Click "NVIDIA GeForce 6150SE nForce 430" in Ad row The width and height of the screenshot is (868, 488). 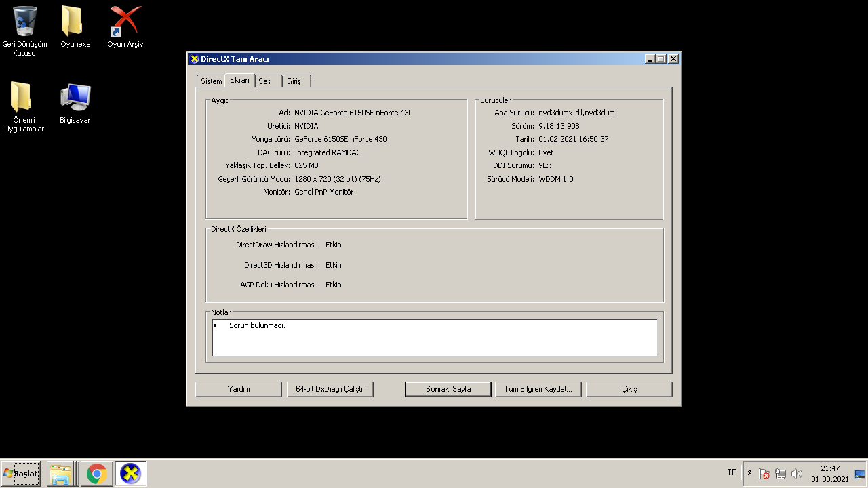point(353,113)
